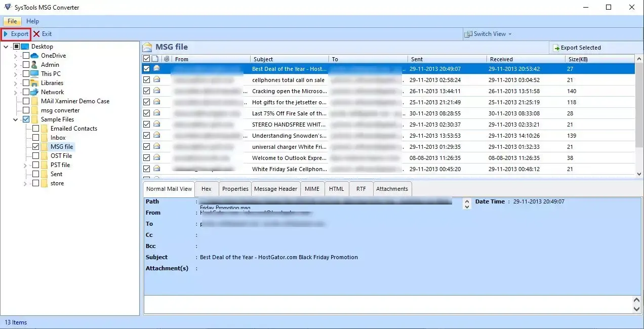This screenshot has height=329, width=644.
Task: Click the Libraries folder icon in tree
Action: click(x=34, y=83)
